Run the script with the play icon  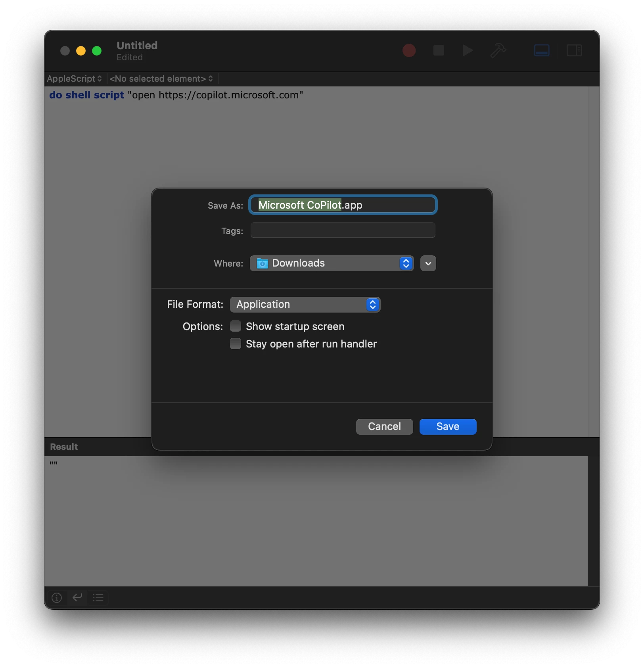click(x=468, y=50)
